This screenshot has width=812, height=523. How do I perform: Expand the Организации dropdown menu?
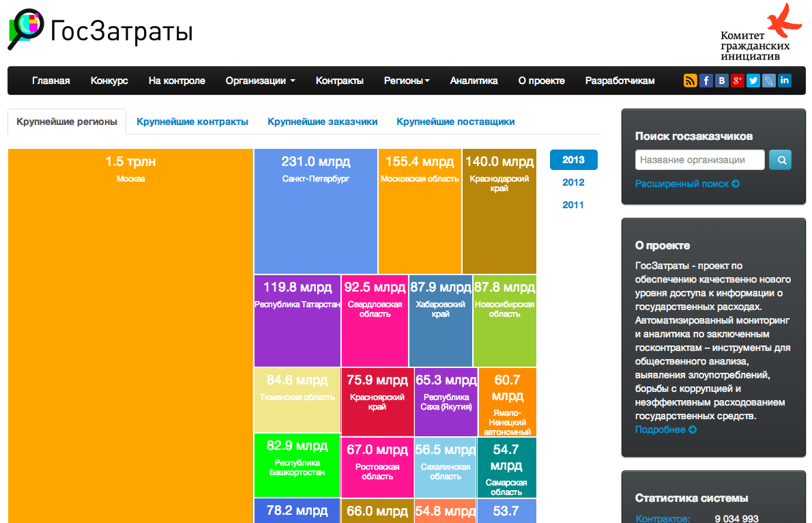click(258, 80)
